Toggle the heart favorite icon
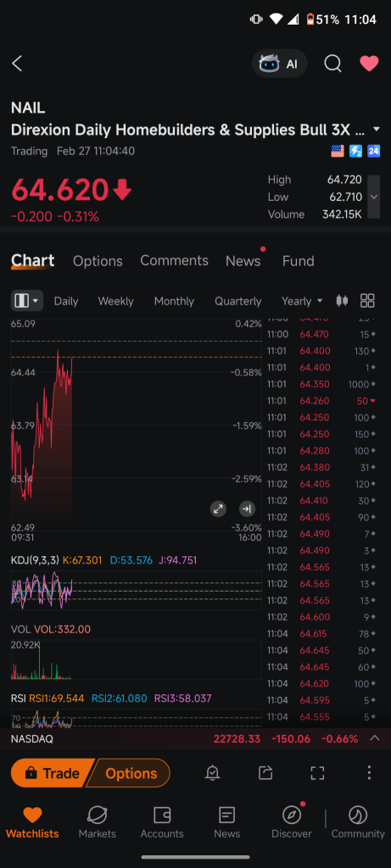 point(369,64)
